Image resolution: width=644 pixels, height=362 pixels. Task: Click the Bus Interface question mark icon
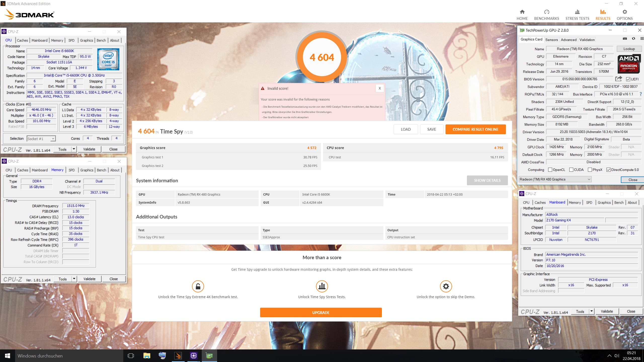pos(640,94)
